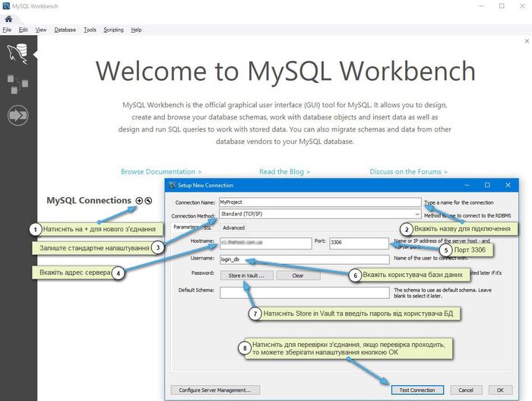Click Setup New Connection dialog title icon
The image size is (532, 401).
(x=173, y=185)
